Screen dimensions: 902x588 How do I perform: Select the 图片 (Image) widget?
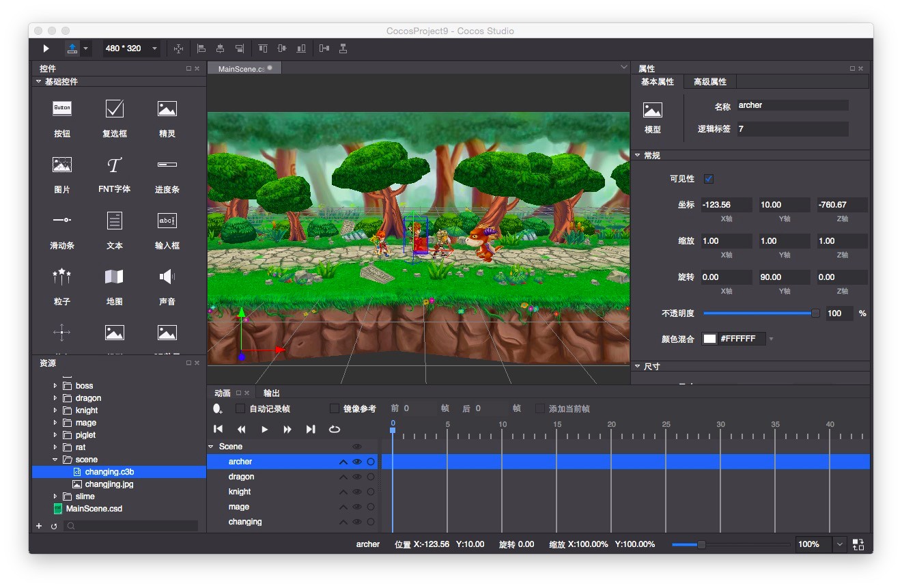[62, 174]
